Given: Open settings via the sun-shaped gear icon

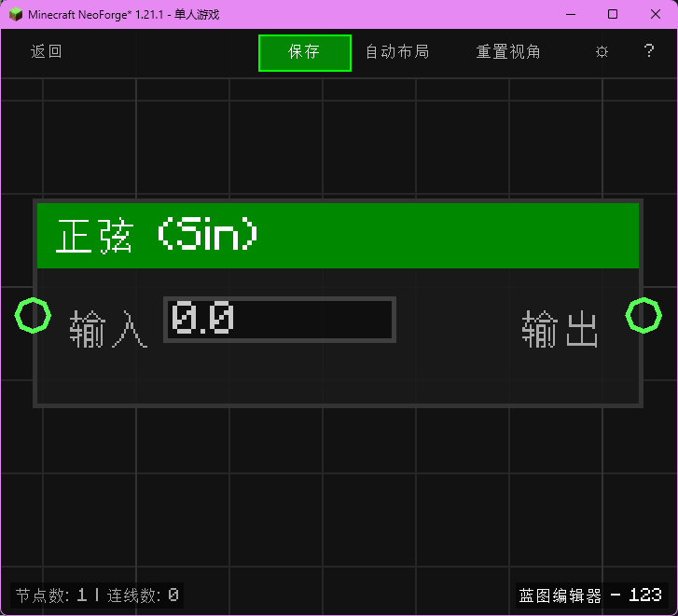Looking at the screenshot, I should click(602, 52).
